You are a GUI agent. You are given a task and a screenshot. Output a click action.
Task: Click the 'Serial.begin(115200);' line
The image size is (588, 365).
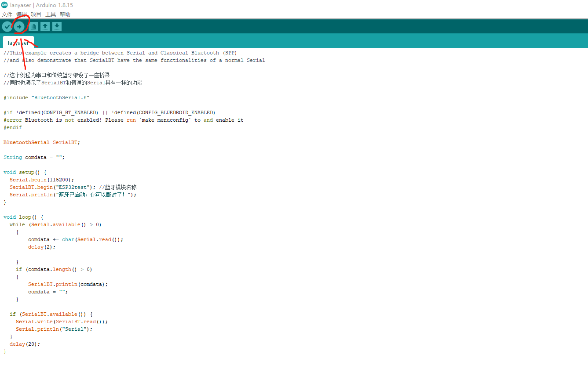click(x=42, y=180)
